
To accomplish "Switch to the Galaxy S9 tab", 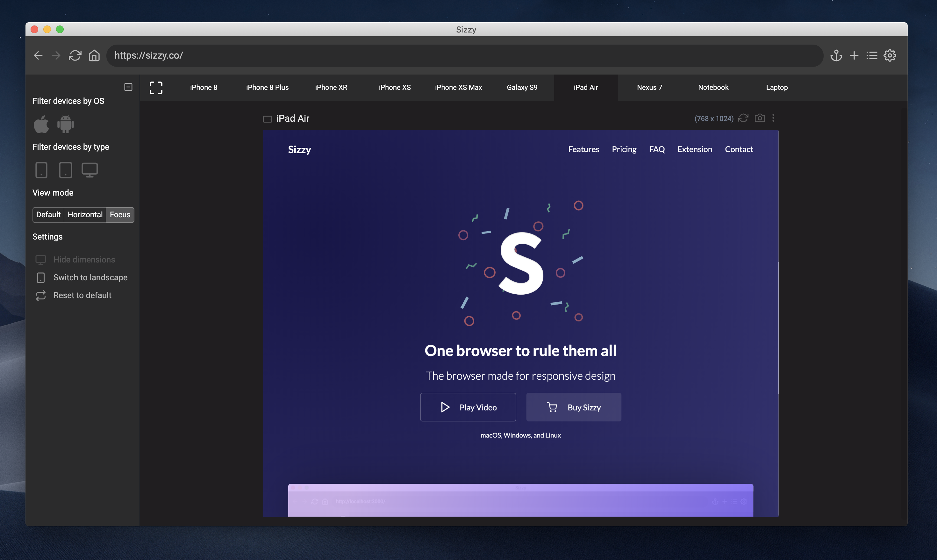I will (x=522, y=88).
